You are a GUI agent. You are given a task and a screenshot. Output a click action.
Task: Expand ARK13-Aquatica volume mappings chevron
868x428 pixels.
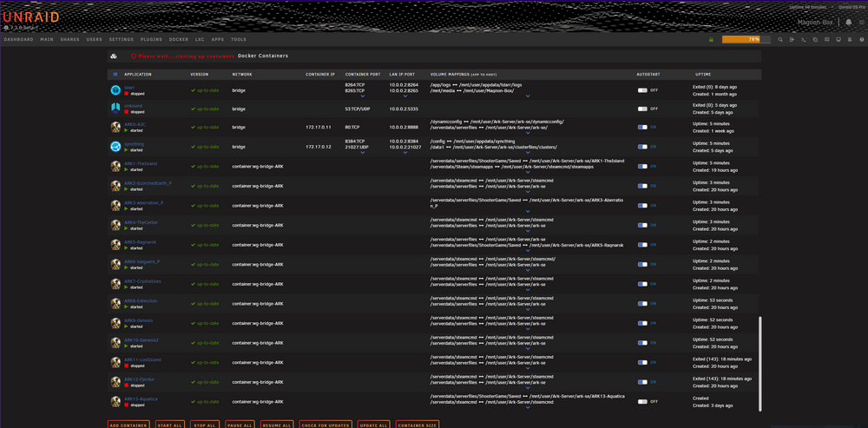click(528, 407)
